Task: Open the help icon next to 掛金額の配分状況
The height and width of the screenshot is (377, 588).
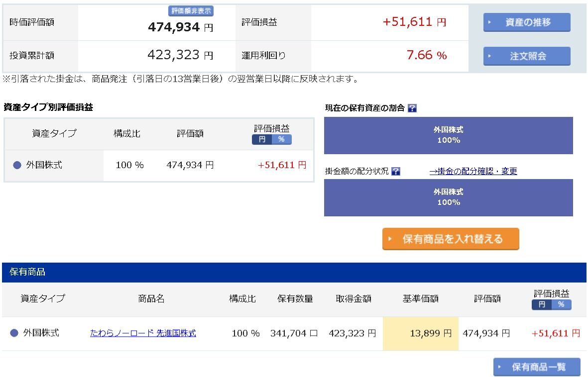Action: (396, 172)
